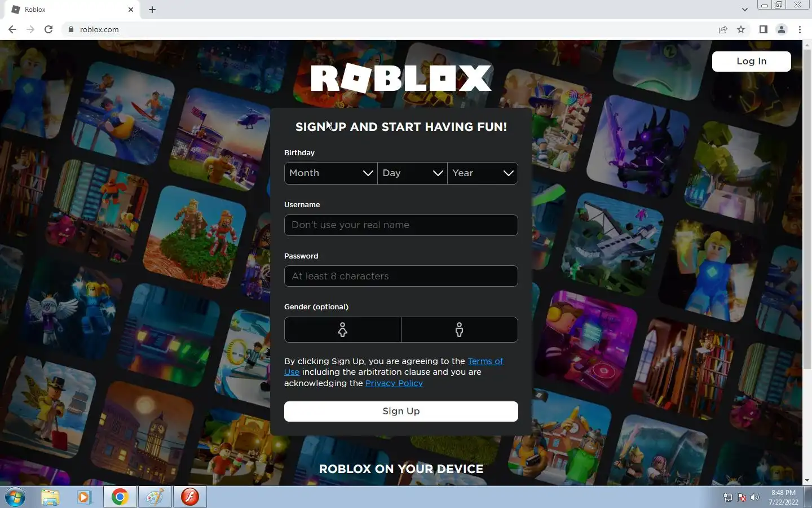Open the Paint taskbar icon
The width and height of the screenshot is (812, 508).
coord(155,497)
